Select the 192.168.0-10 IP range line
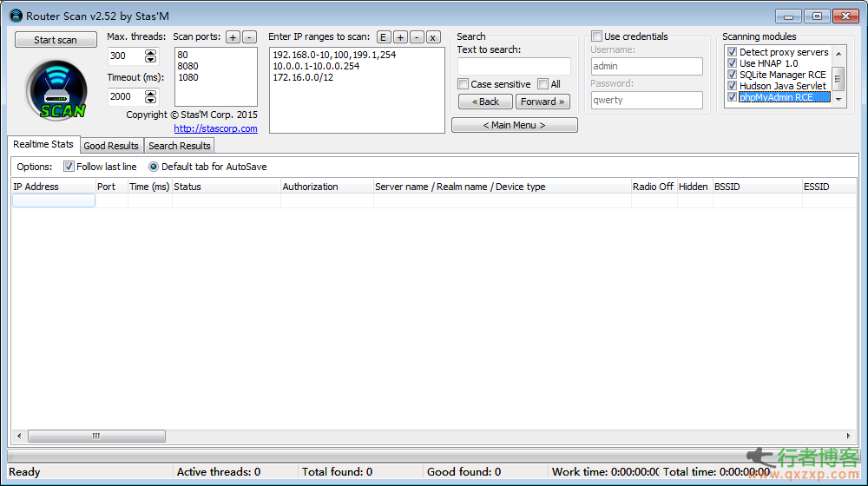Viewport: 868px width, 486px height. click(x=334, y=55)
